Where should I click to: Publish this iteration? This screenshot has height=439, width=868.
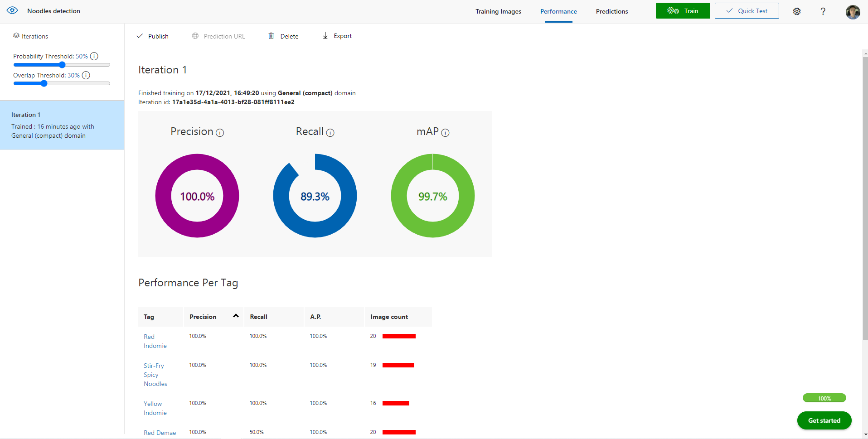click(x=152, y=36)
